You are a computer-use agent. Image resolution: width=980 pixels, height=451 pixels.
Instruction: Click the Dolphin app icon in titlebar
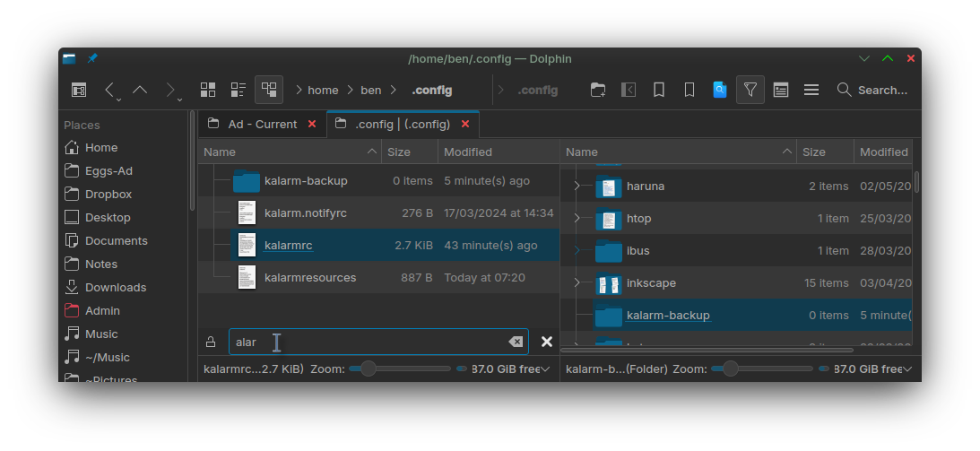(69, 58)
